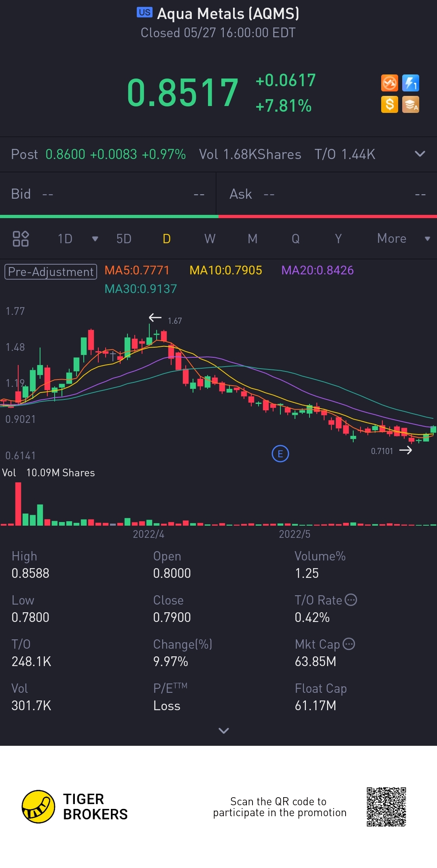Tap the MA20:0.8426 indicator label
The image size is (437, 868).
[x=317, y=270]
